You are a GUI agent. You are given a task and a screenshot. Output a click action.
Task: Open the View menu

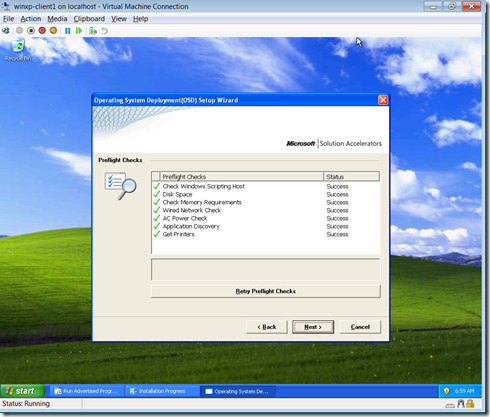coord(119,19)
